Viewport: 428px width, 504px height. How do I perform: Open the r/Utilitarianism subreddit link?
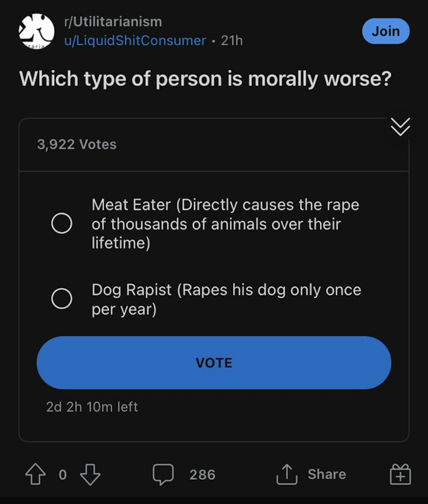pos(113,22)
